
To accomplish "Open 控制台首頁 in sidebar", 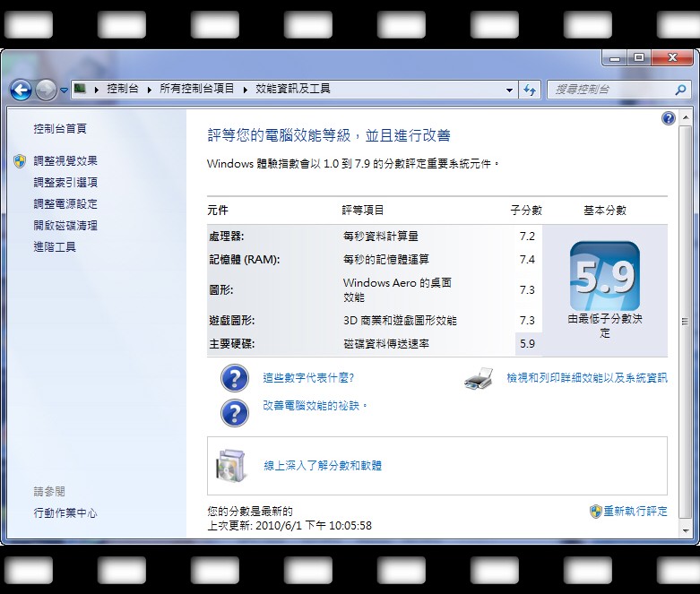I will [x=60, y=128].
